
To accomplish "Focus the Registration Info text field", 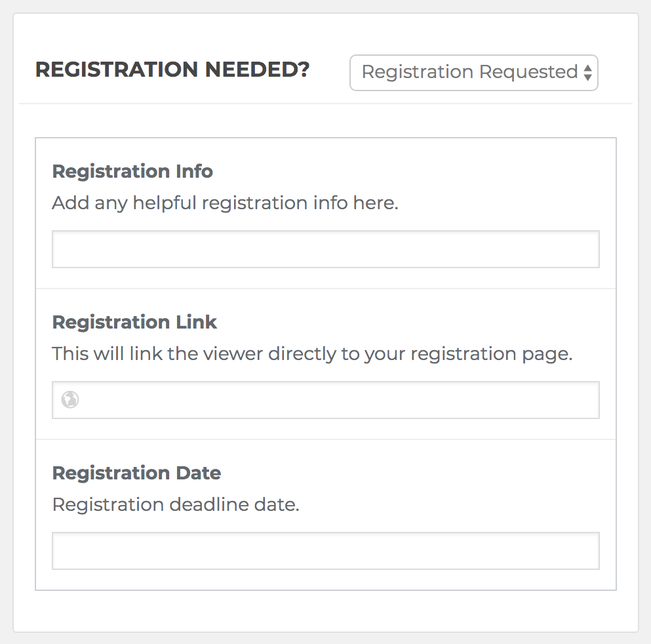I will pos(325,249).
